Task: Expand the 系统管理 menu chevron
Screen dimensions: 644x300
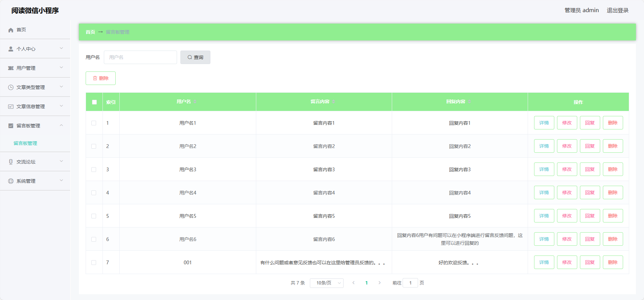Action: pyautogui.click(x=61, y=181)
